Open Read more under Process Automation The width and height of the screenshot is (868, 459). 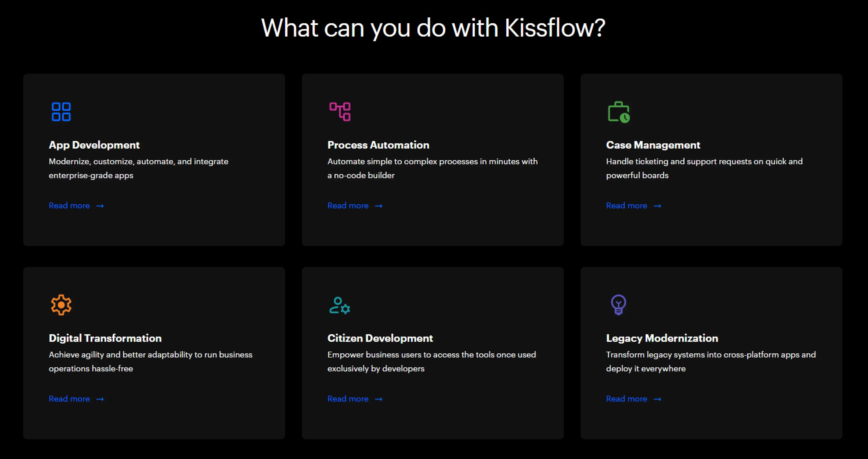click(348, 205)
